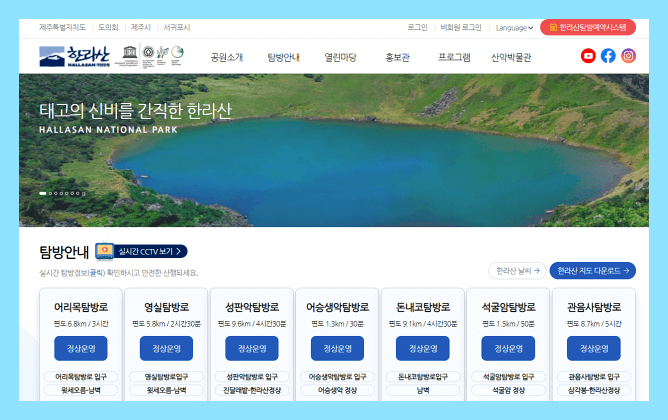668x420 pixels.
Task: Select the 영실탐방로입구 tag
Action: [x=166, y=377]
